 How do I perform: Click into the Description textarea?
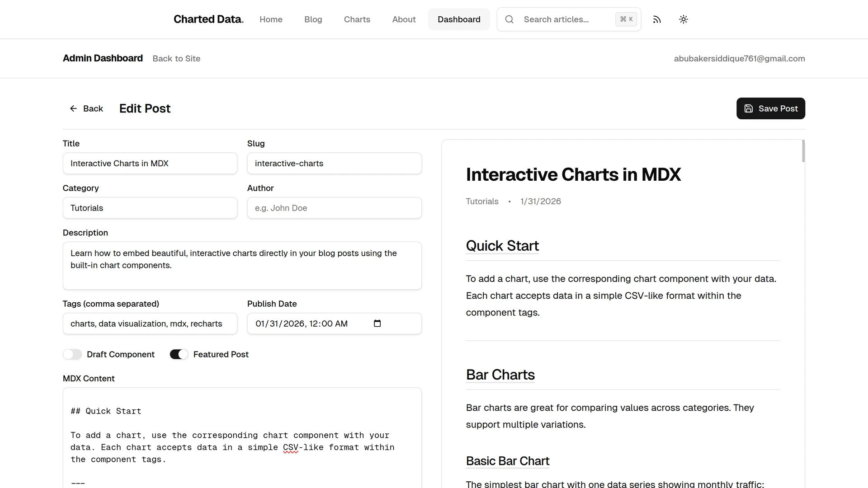242,266
